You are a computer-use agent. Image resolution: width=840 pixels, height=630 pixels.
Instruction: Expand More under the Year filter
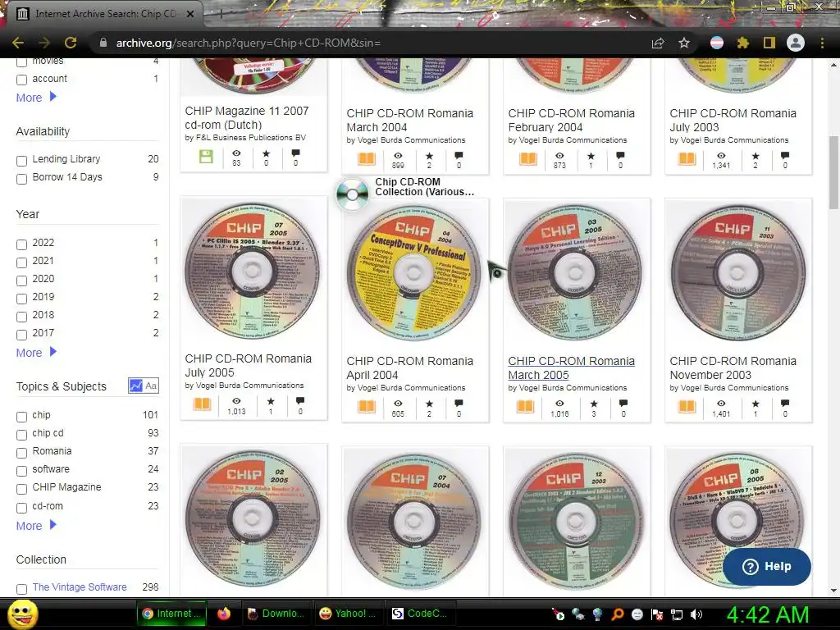point(36,353)
